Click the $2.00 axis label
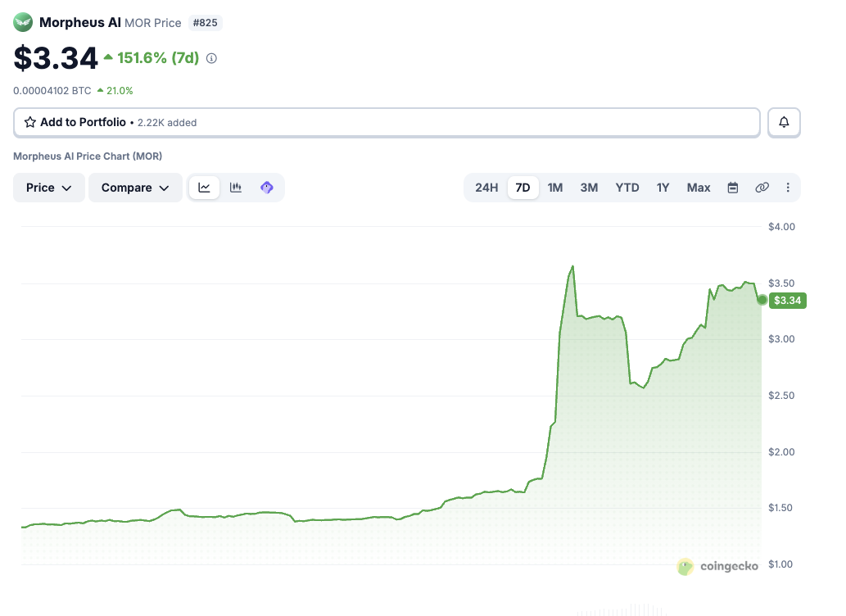 [x=781, y=452]
